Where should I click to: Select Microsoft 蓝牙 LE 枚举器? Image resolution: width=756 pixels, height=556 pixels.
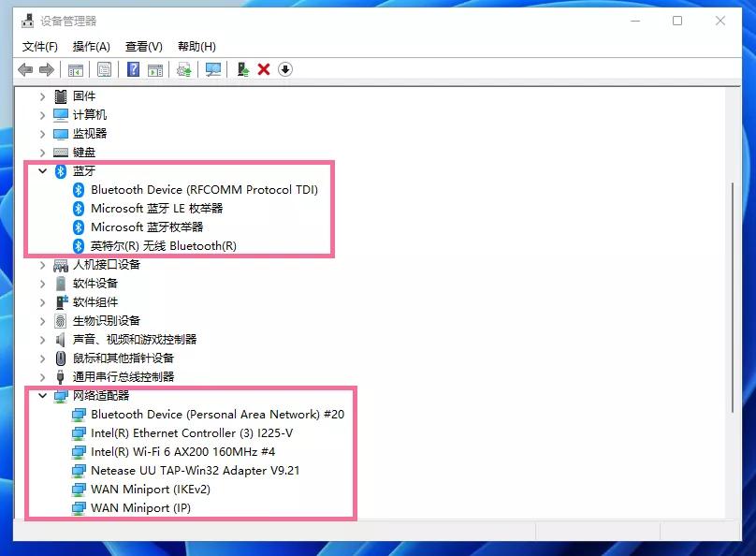(x=156, y=209)
